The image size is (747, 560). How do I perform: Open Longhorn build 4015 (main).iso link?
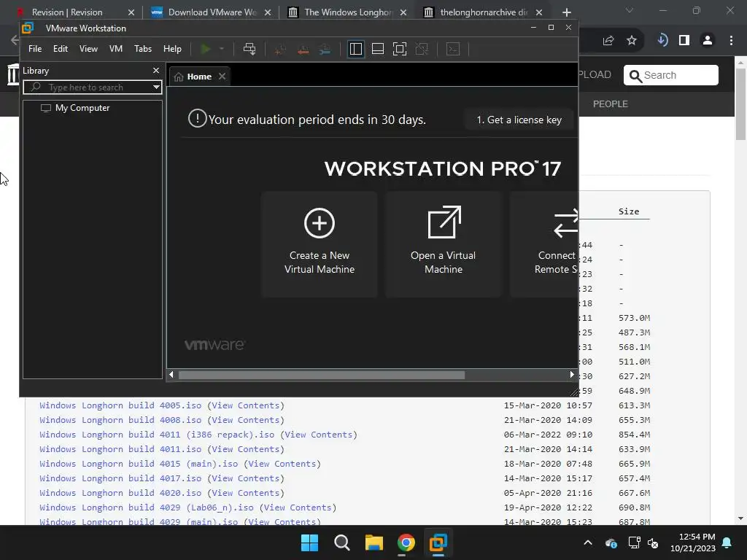tap(139, 464)
